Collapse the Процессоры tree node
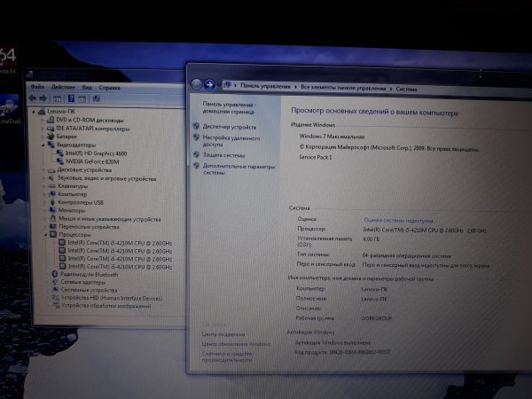This screenshot has height=399, width=532. click(43, 234)
